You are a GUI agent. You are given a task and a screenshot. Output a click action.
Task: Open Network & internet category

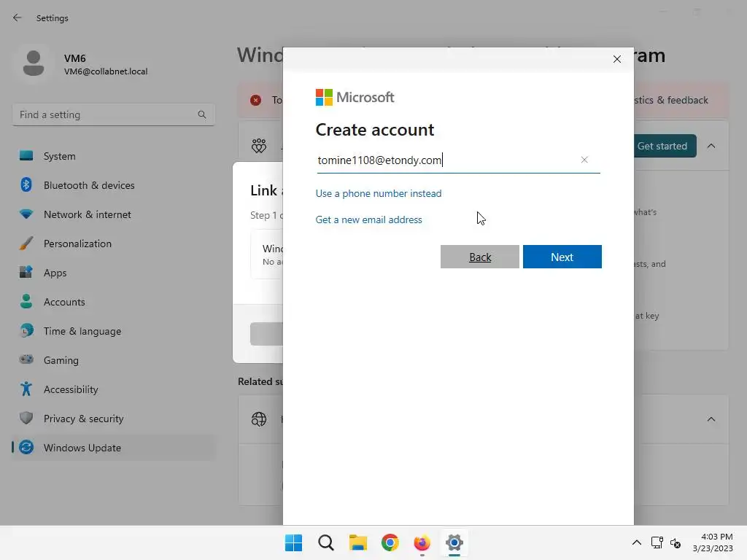(x=113, y=214)
